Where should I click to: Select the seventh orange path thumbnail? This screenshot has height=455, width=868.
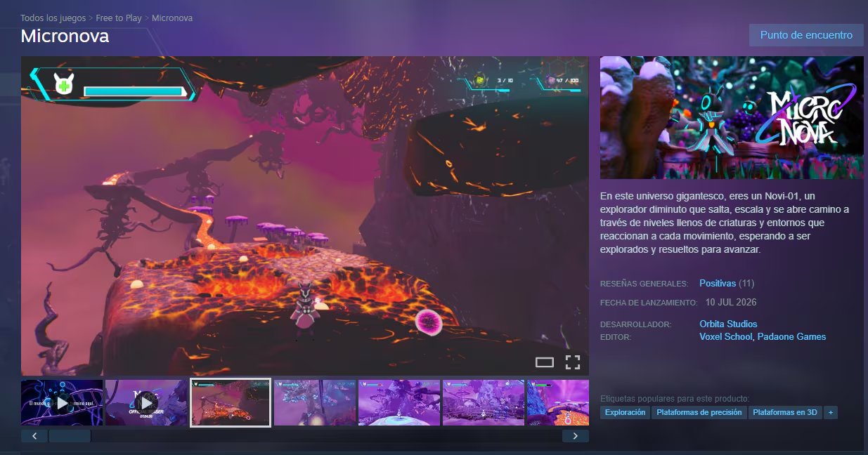pyautogui.click(x=558, y=403)
